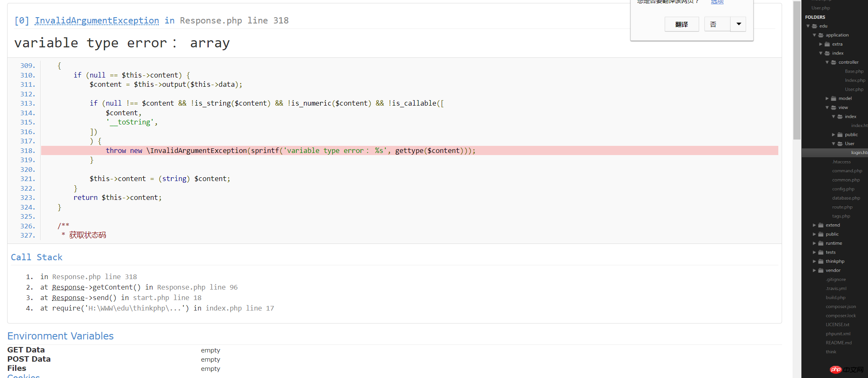This screenshot has width=868, height=378.
Task: Open README.md in sidebar
Action: (x=839, y=343)
